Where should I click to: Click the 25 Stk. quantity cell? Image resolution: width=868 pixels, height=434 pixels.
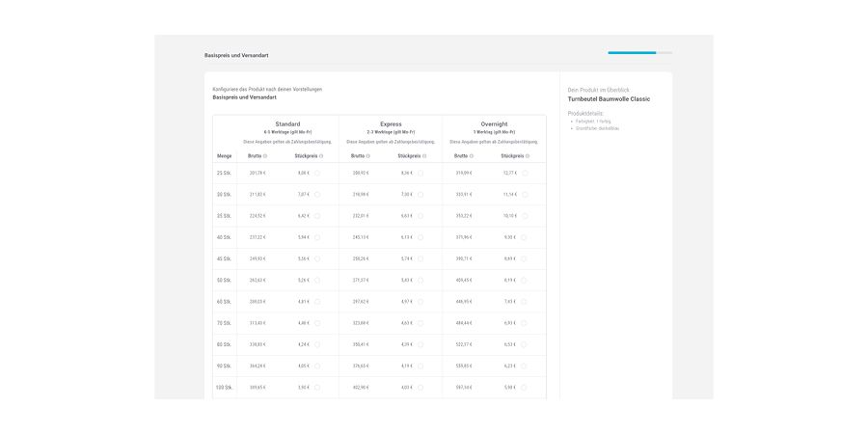tap(224, 173)
